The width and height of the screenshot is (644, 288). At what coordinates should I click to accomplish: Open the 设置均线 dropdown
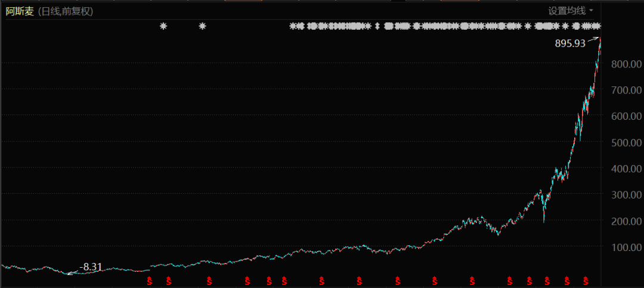571,11
